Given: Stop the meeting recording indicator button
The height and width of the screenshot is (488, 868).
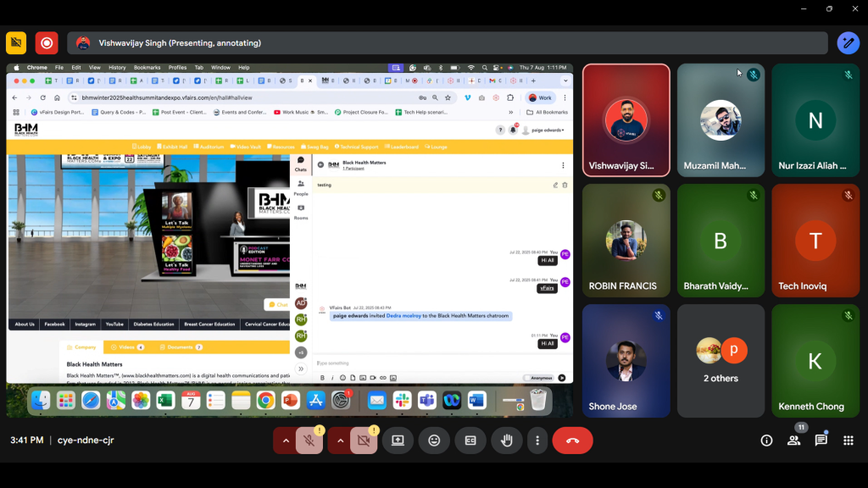Looking at the screenshot, I should (x=47, y=43).
